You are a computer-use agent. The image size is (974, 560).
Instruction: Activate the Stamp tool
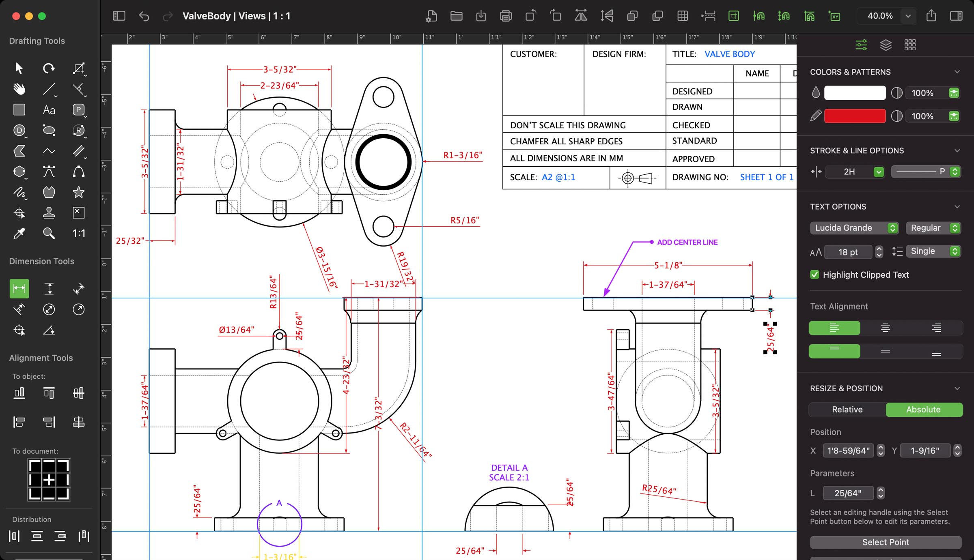(x=49, y=212)
